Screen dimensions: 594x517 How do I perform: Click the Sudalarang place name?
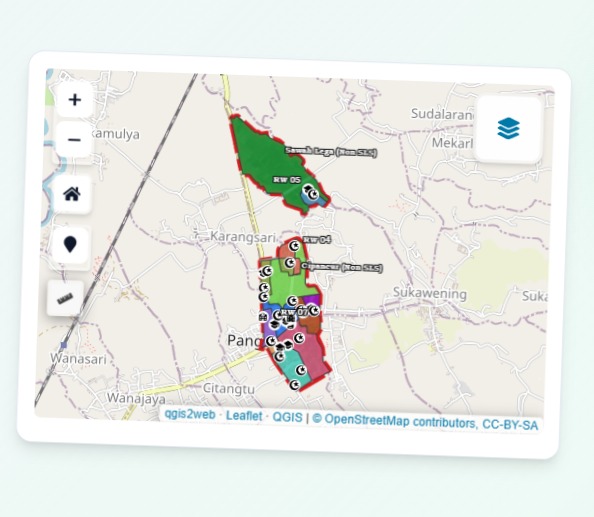point(442,114)
